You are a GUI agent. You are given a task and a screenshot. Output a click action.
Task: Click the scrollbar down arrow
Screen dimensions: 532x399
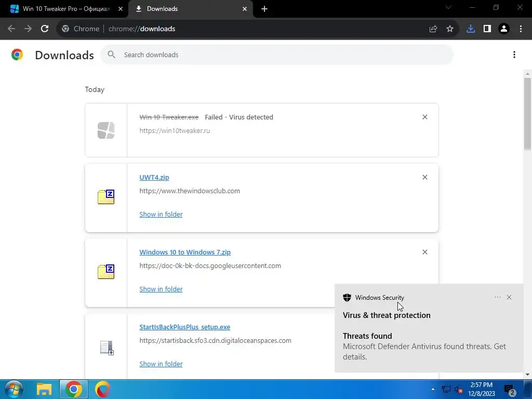[x=528, y=375]
